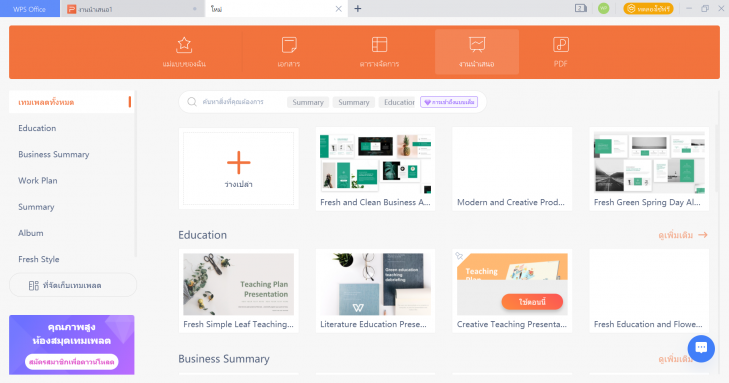Open the PDF category icon

pyautogui.click(x=561, y=45)
